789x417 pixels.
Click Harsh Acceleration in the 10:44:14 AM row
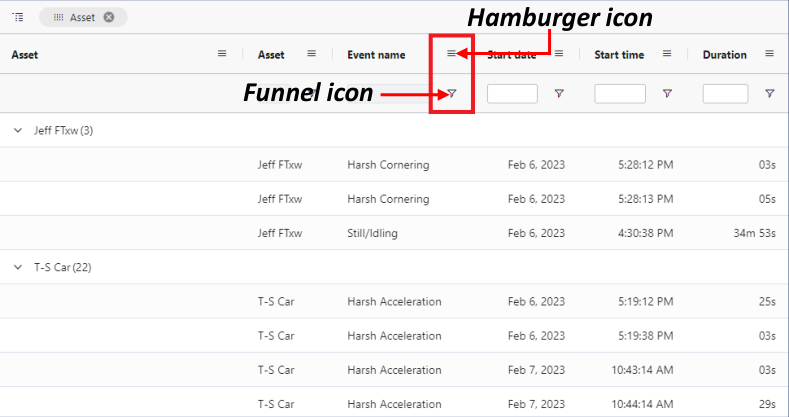pos(394,404)
